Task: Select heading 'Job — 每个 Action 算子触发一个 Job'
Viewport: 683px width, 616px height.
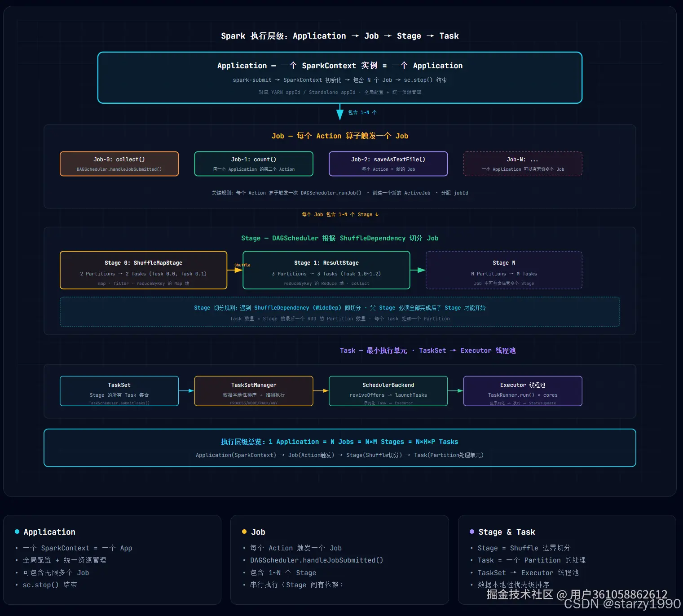Action: point(340,136)
